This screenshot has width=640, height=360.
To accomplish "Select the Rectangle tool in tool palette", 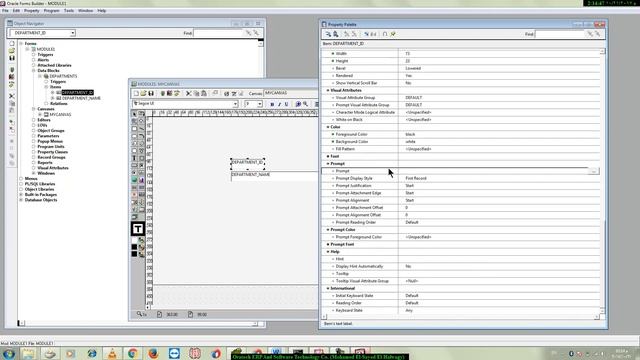I will (134, 129).
